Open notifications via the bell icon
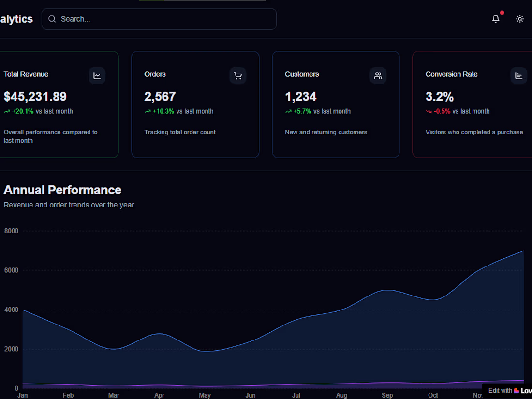 click(495, 19)
